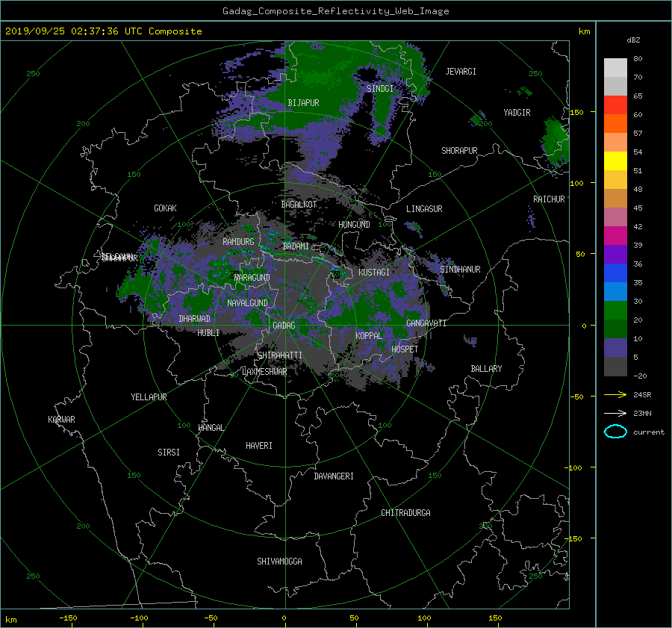
Task: Click the SIRSI city label
Action: [169, 453]
